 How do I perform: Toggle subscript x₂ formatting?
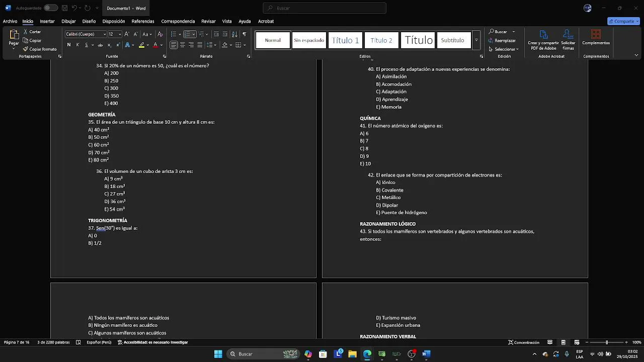point(109,45)
